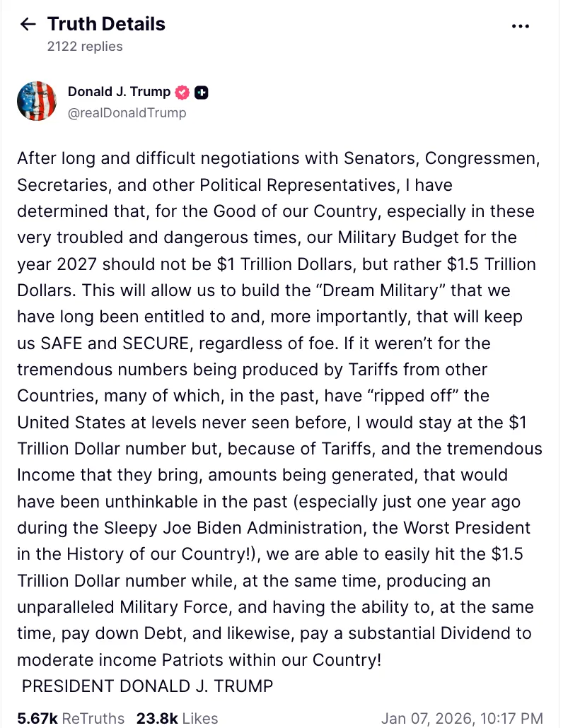Image resolution: width=580 pixels, height=728 pixels.
Task: Click the red verified checkmark badge
Action: [x=182, y=92]
